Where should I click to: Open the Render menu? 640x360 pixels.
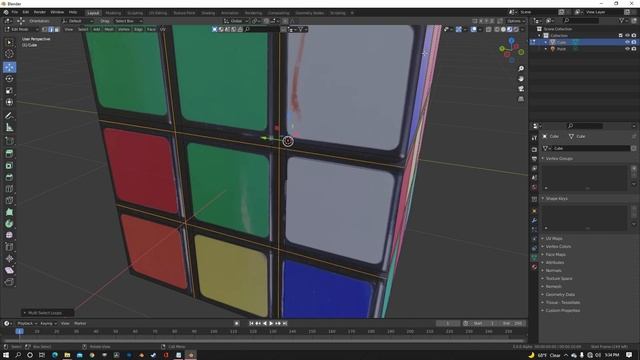40,12
